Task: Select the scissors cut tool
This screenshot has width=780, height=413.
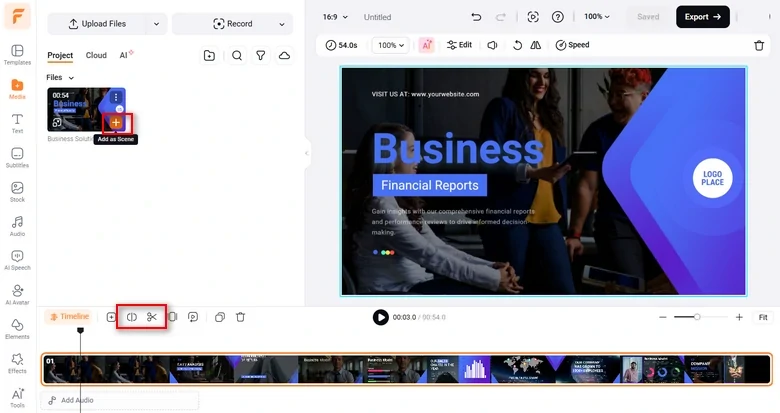Action: 152,317
